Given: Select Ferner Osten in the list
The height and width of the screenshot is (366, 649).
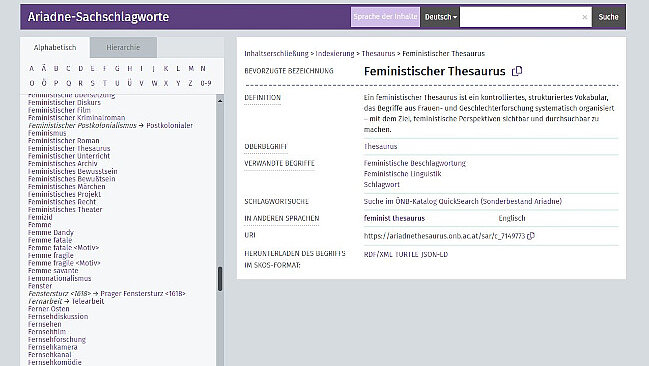Looking at the screenshot, I should 48,309.
